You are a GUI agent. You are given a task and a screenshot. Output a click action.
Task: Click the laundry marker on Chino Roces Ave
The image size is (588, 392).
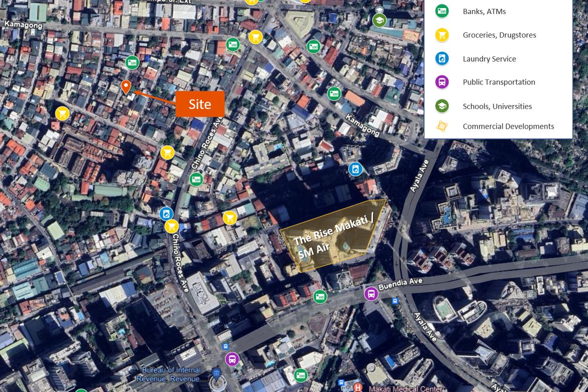[x=166, y=214]
